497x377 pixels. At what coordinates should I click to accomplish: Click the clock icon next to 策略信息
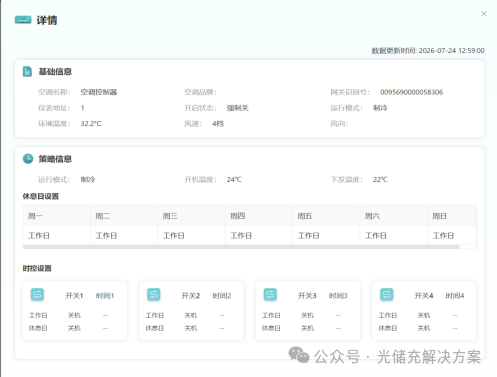28,159
